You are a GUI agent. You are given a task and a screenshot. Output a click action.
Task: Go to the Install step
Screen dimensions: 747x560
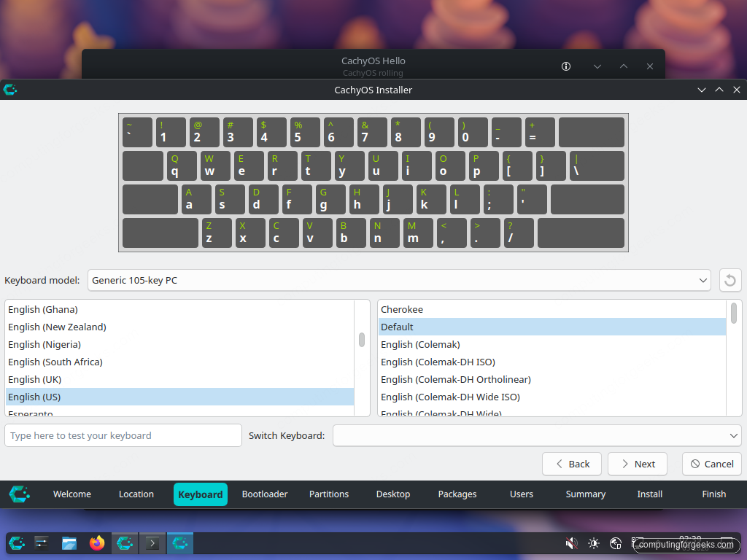point(650,494)
